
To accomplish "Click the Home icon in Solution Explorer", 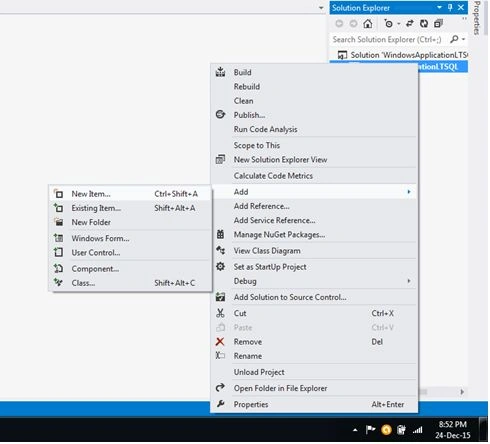I will pyautogui.click(x=367, y=24).
